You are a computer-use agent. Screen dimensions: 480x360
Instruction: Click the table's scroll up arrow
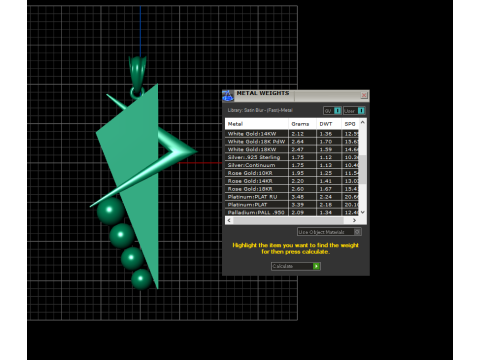pyautogui.click(x=363, y=122)
